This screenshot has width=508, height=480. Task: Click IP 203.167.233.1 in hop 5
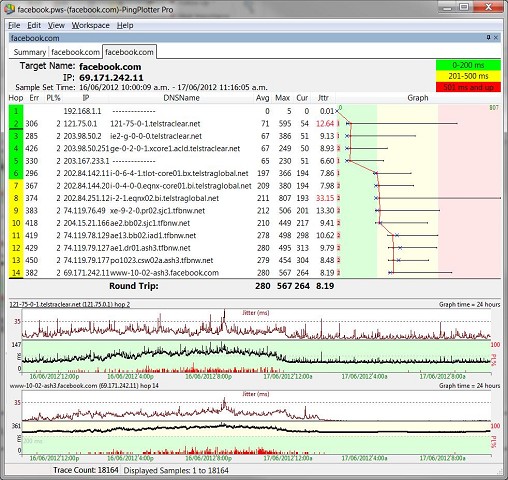(x=86, y=161)
